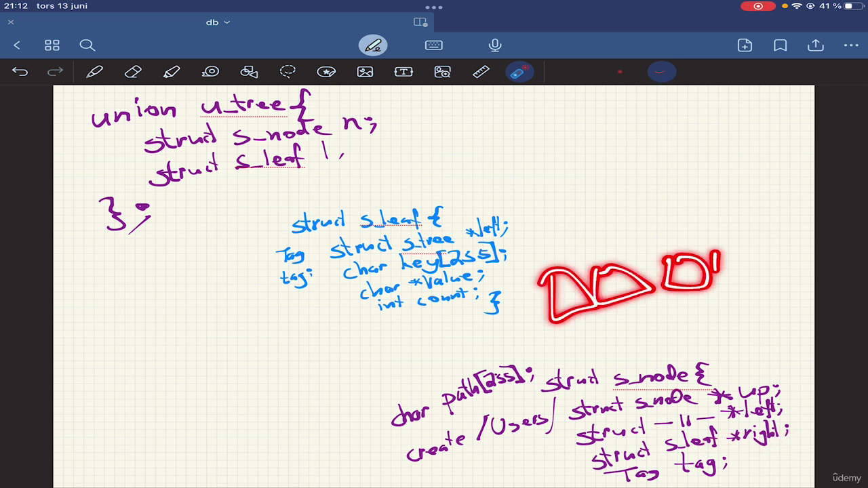Open the db document title dropdown
Image resolution: width=868 pixels, height=488 pixels.
pyautogui.click(x=218, y=22)
